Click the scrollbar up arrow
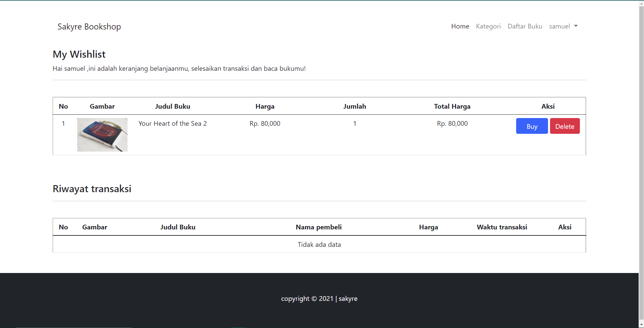644x328 pixels. click(x=641, y=3)
